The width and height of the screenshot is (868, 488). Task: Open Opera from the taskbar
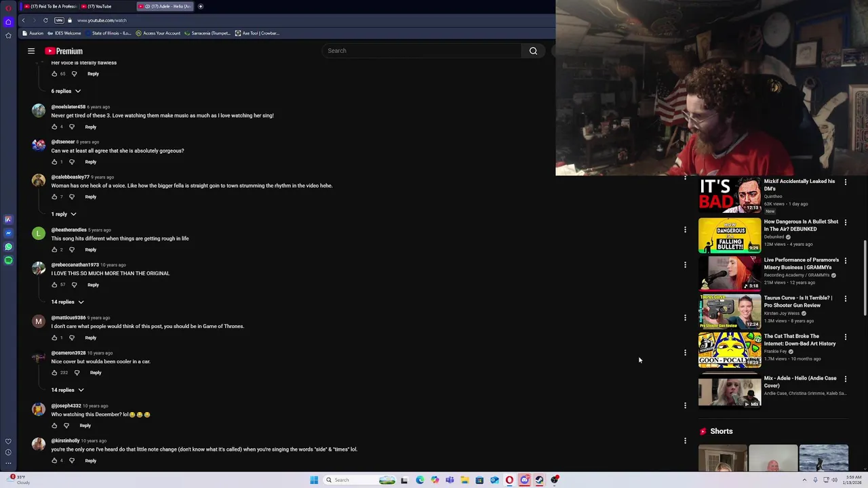click(509, 480)
